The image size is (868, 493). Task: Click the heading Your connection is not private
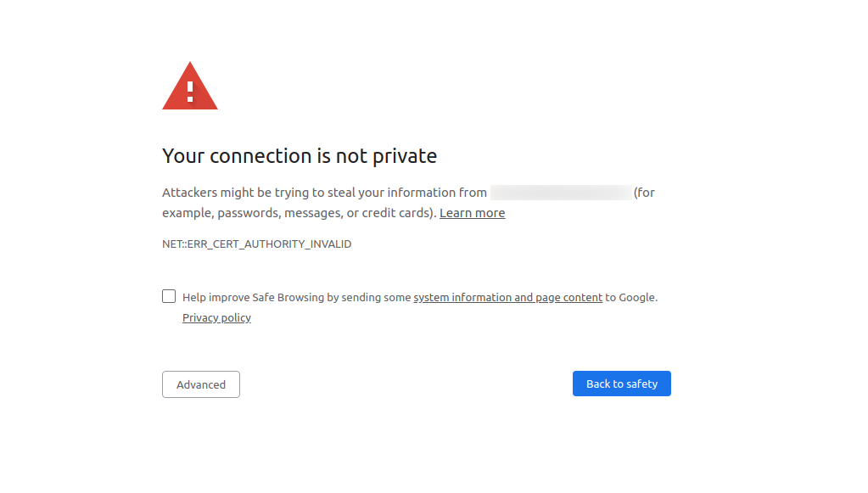click(x=300, y=155)
